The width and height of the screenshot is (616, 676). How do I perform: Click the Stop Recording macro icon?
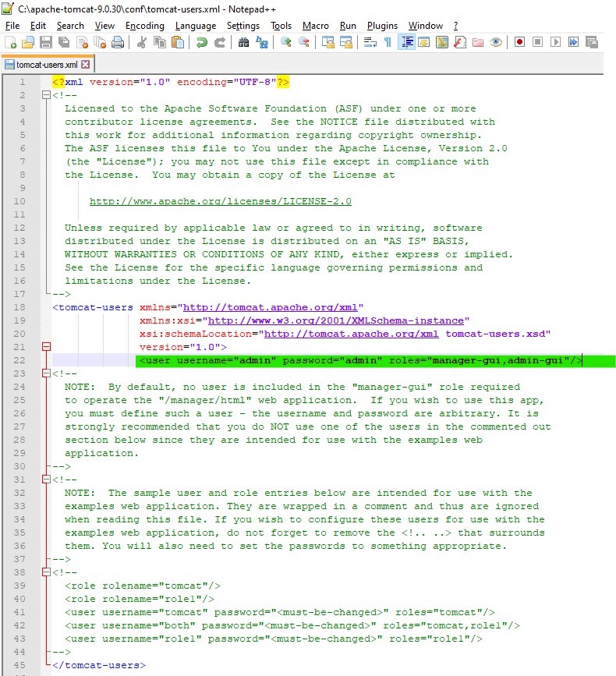click(x=537, y=42)
